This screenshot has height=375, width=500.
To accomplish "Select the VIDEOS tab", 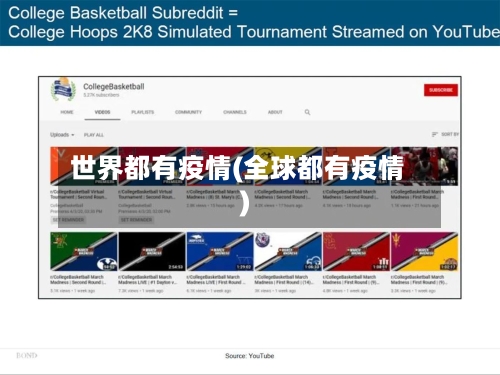I will [102, 112].
